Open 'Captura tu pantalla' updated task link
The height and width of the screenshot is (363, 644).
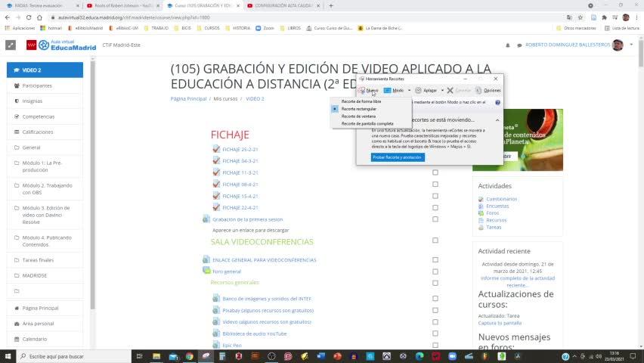[500, 323]
